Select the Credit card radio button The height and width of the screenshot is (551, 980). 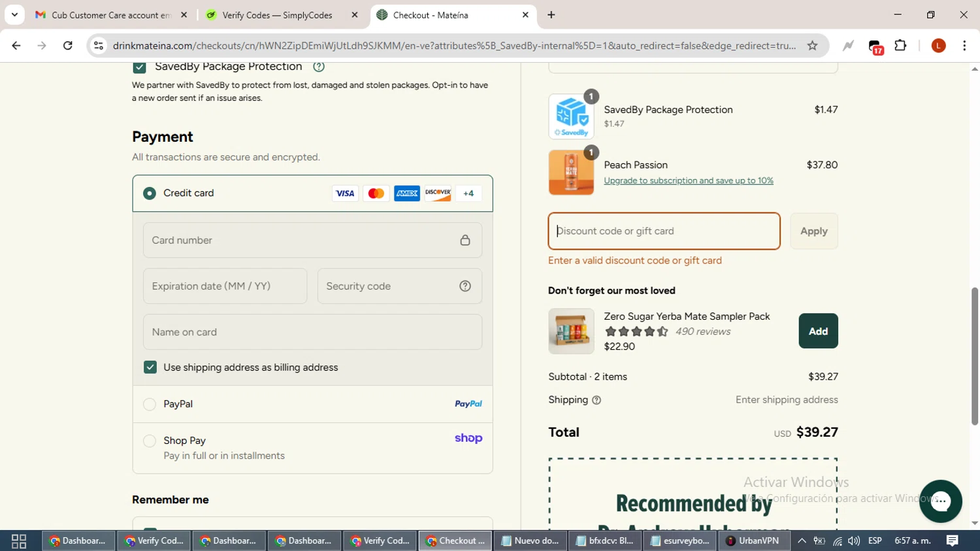150,193
